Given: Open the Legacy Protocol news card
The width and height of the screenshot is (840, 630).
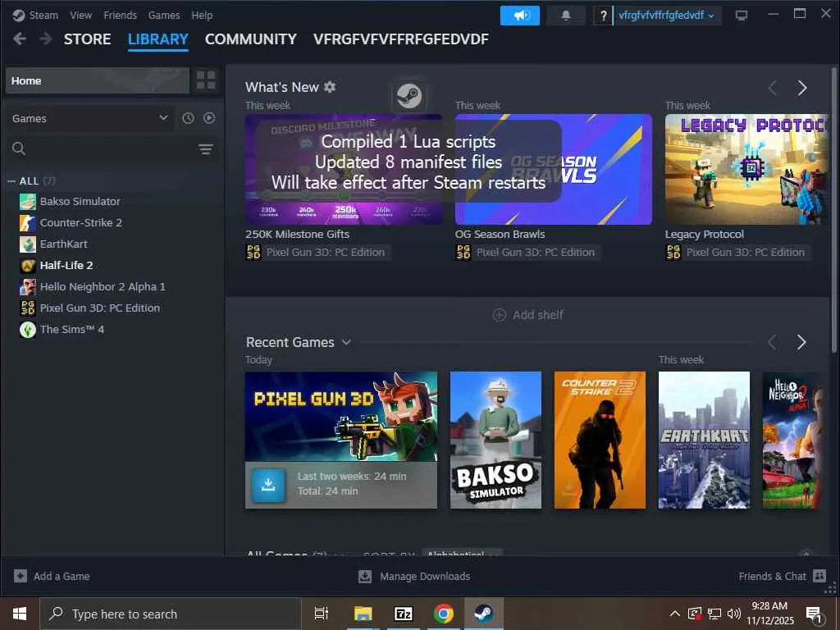Looking at the screenshot, I should 746,169.
